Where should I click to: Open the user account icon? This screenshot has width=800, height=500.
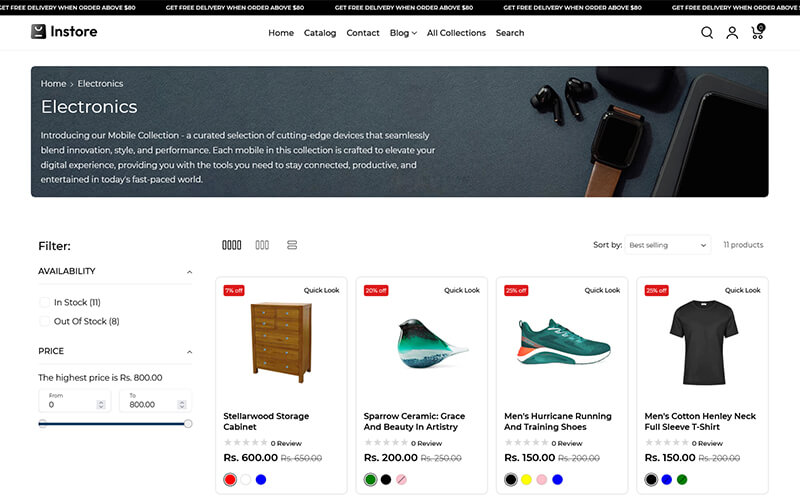(x=732, y=33)
